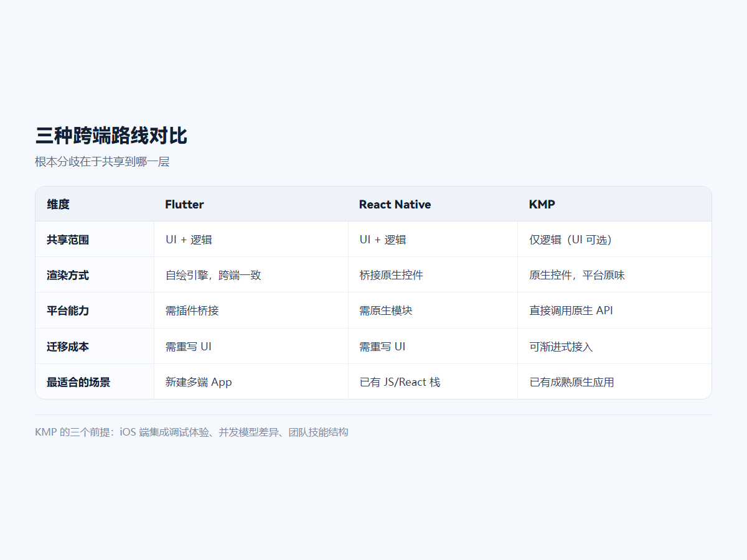Click the footnote about KMP 的三个前提
Screen dimensions: 747x560
pyautogui.click(x=192, y=432)
